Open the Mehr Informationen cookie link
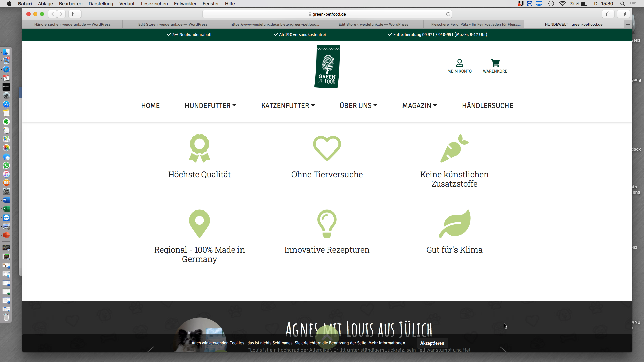Image resolution: width=644 pixels, height=362 pixels. point(386,343)
